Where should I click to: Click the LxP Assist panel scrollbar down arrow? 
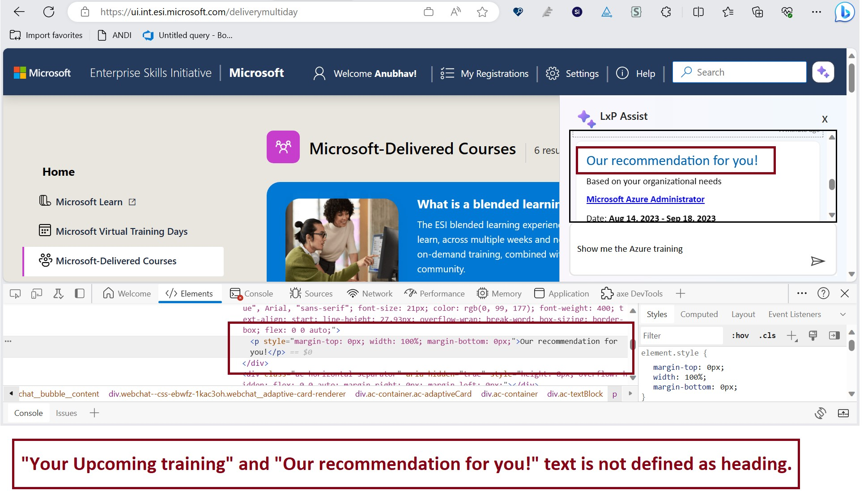pyautogui.click(x=832, y=215)
